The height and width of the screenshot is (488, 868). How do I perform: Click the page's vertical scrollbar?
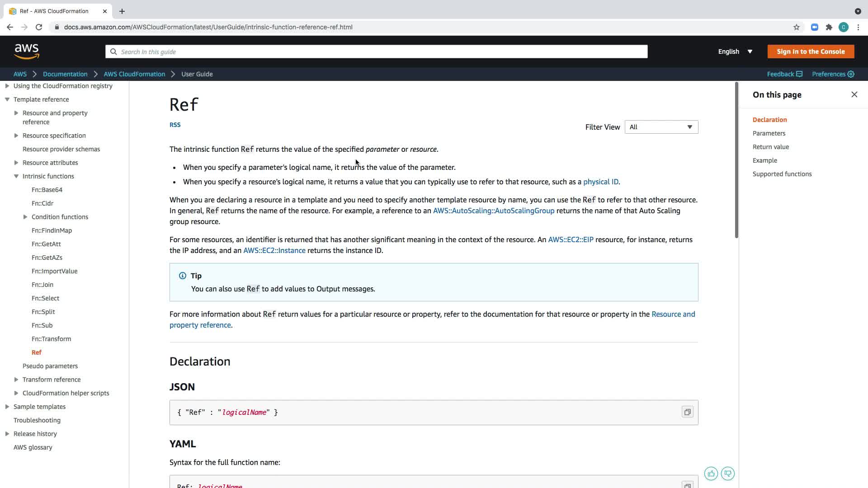click(x=736, y=160)
